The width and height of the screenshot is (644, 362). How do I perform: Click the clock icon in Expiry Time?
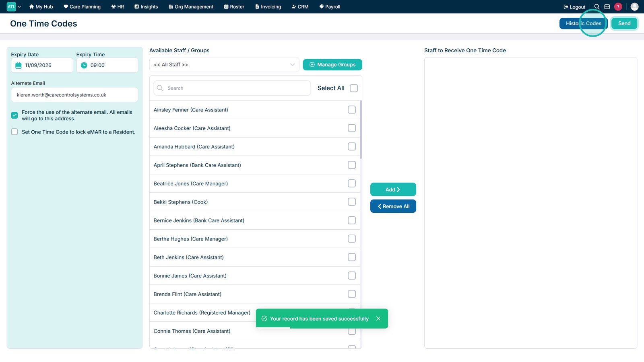click(84, 65)
